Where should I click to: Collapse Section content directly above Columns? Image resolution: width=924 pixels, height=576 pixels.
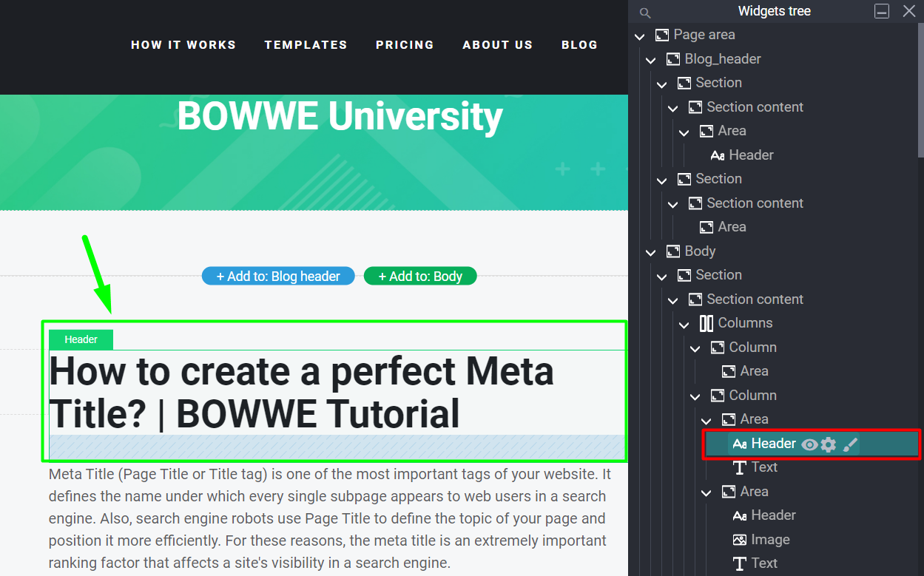click(673, 301)
